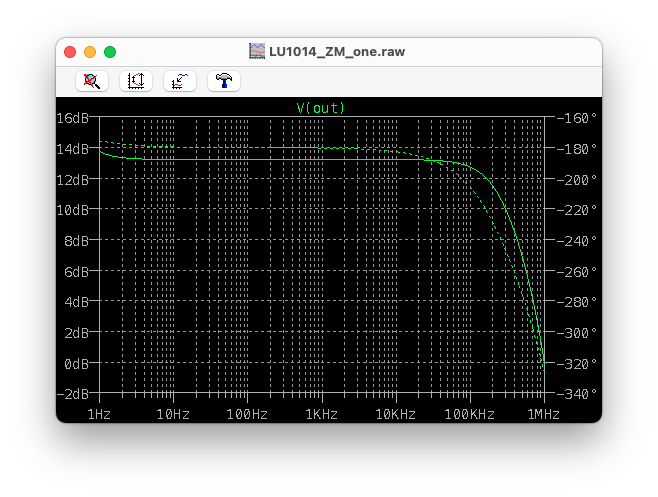The height and width of the screenshot is (497, 658).
Task: Click the 100KHz frequency axis label
Action: [x=470, y=415]
